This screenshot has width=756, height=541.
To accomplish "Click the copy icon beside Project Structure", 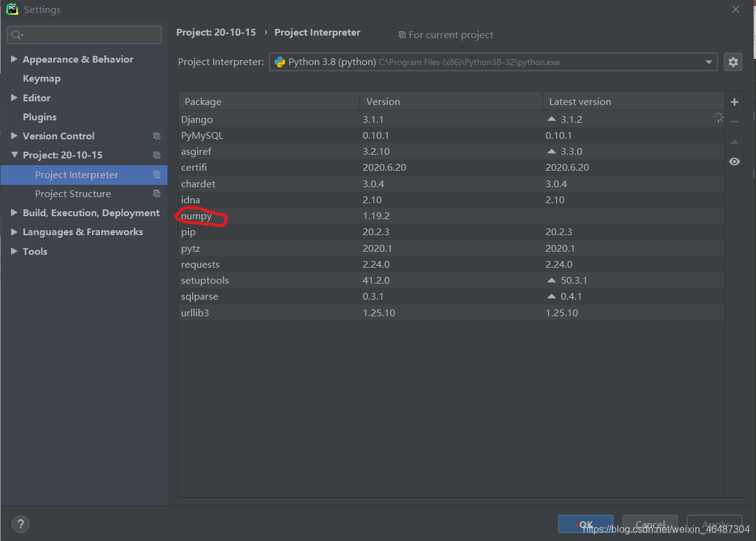I will pyautogui.click(x=156, y=194).
